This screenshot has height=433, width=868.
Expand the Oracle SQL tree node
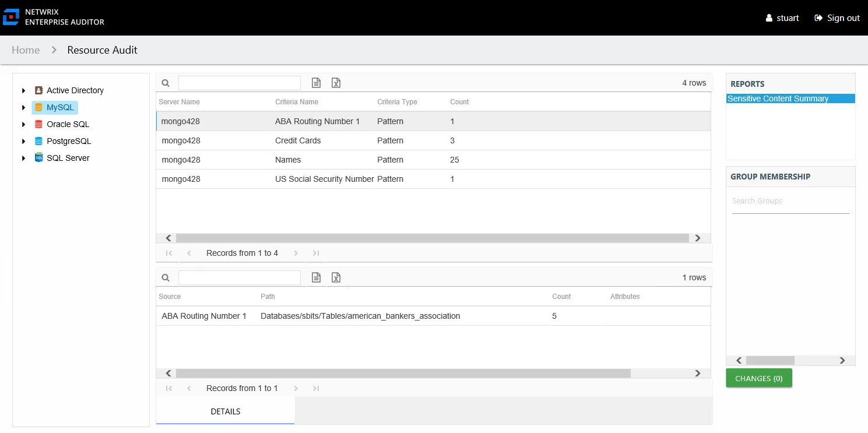[x=23, y=124]
